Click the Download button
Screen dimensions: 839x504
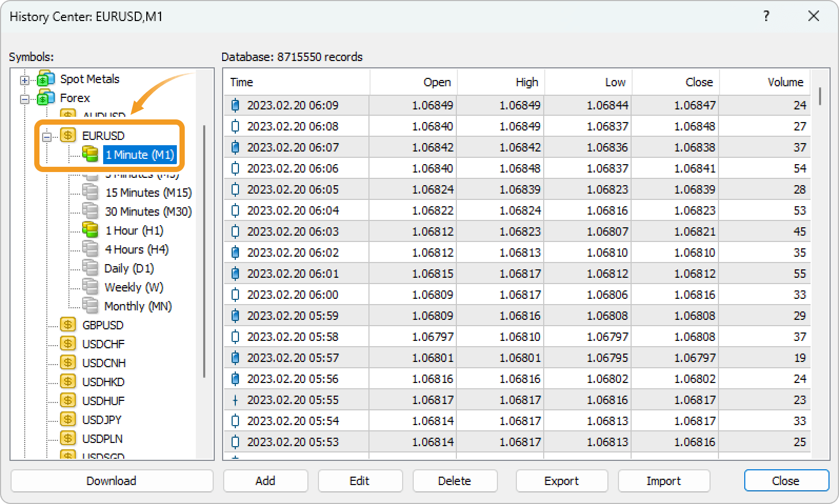point(112,481)
